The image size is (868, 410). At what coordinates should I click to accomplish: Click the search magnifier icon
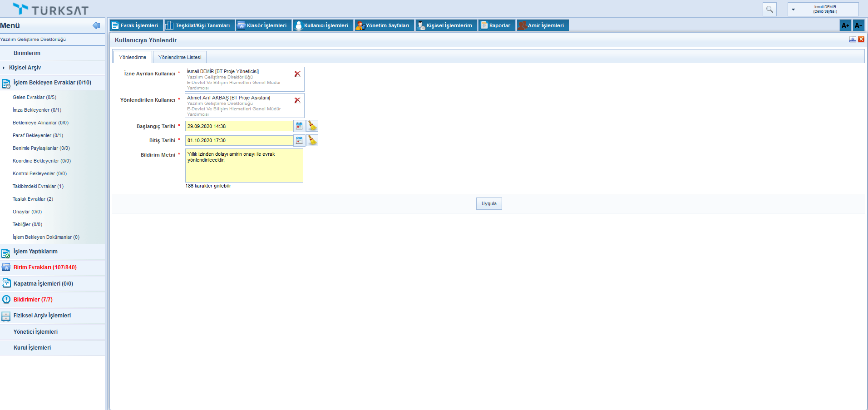coord(769,10)
